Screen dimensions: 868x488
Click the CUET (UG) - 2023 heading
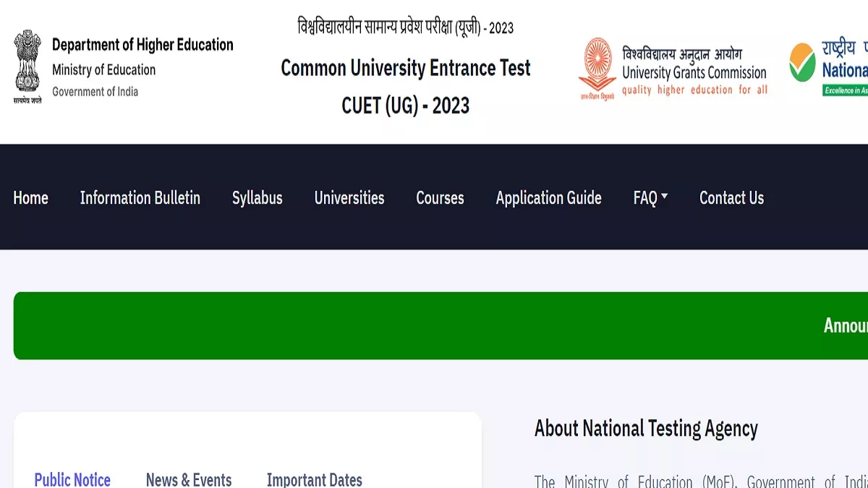[405, 106]
